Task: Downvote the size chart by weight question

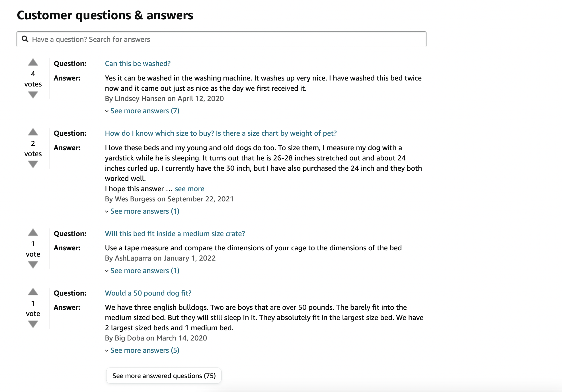Action: tap(33, 164)
